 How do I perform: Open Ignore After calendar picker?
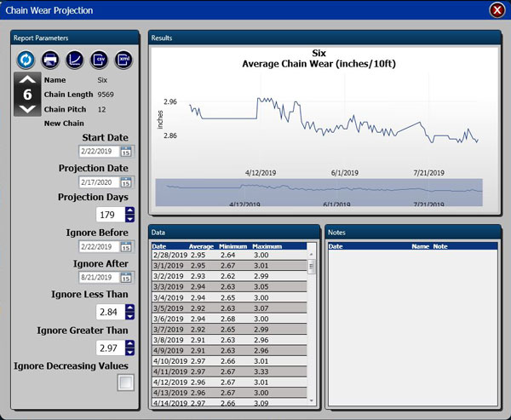(126, 278)
